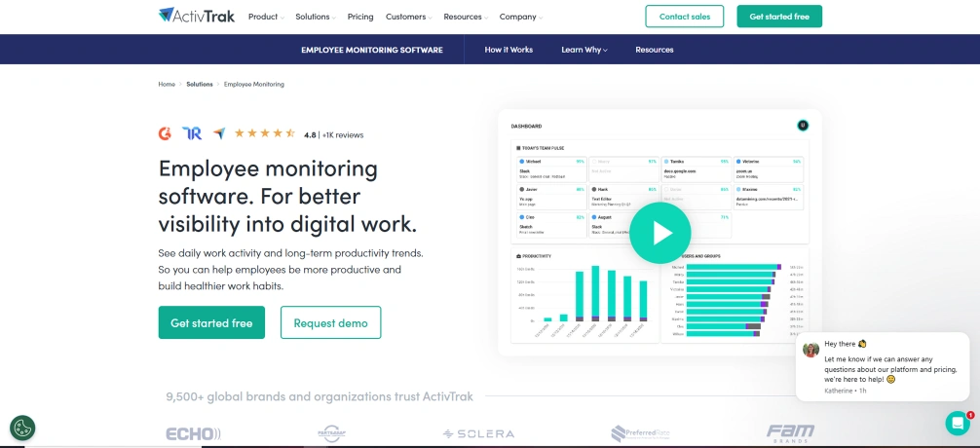The width and height of the screenshot is (980, 448).
Task: Click the main hero headline text
Action: [287, 196]
